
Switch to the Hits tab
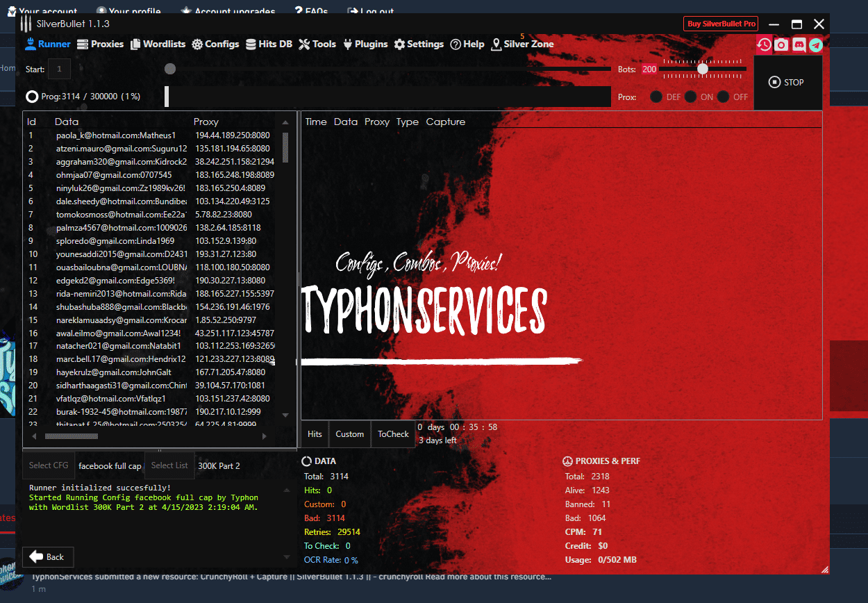point(315,433)
